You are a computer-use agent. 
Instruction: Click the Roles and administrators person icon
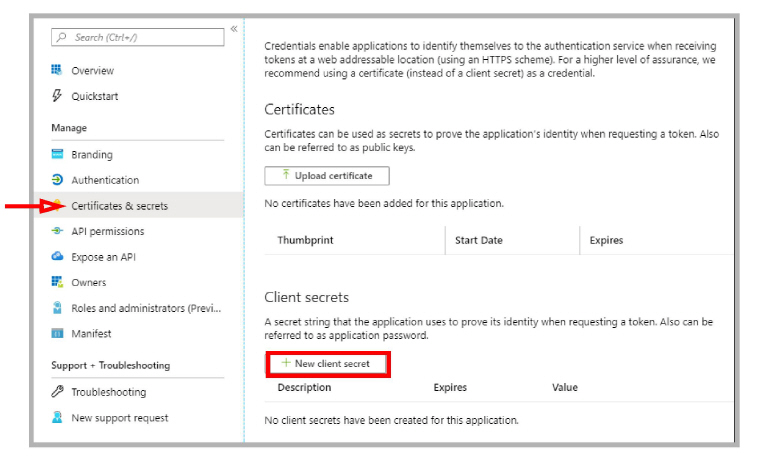pyautogui.click(x=57, y=308)
